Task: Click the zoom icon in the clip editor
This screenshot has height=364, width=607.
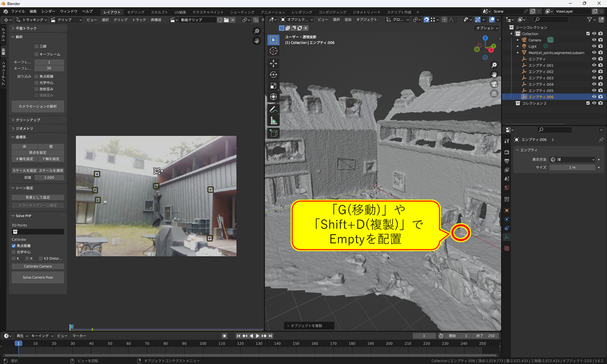Action: [x=257, y=31]
